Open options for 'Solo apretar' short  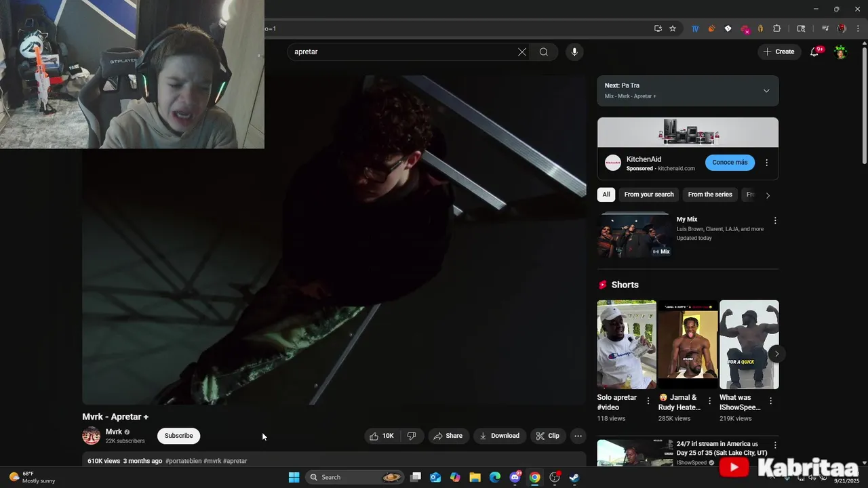(x=648, y=401)
